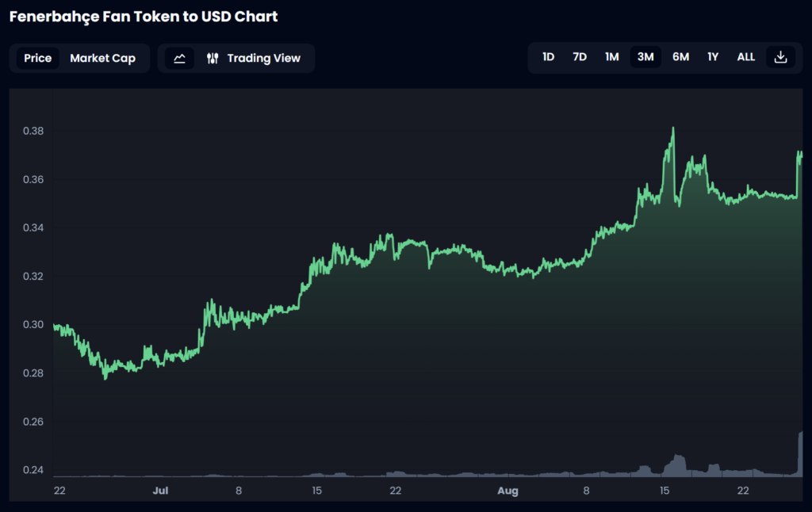Click the 0.32 price axis label

(x=33, y=277)
